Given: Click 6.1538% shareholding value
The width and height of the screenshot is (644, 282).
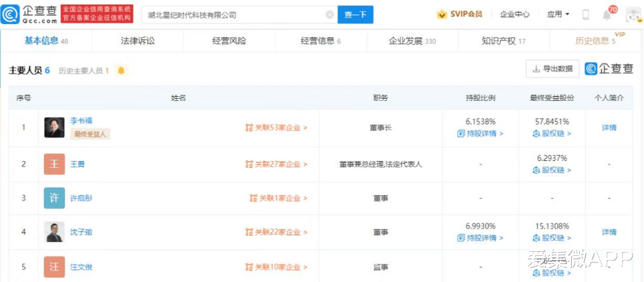Looking at the screenshot, I should [x=480, y=122].
